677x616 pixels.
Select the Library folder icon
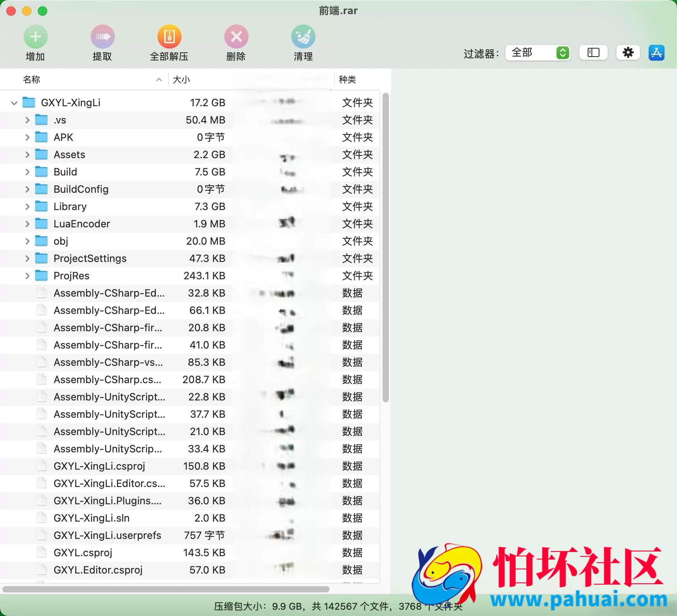tap(41, 206)
